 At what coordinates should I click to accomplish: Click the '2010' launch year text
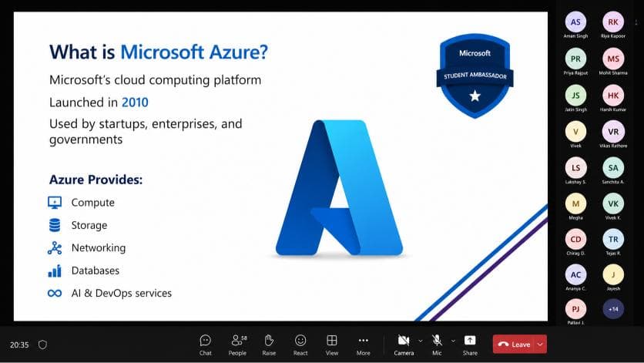135,102
